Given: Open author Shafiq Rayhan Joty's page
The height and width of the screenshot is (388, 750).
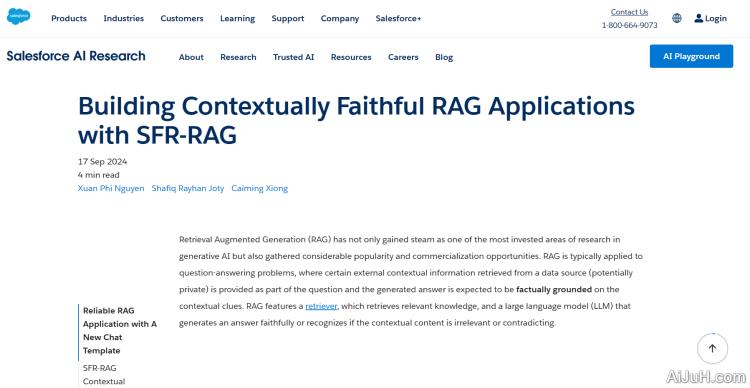Looking at the screenshot, I should 188,188.
